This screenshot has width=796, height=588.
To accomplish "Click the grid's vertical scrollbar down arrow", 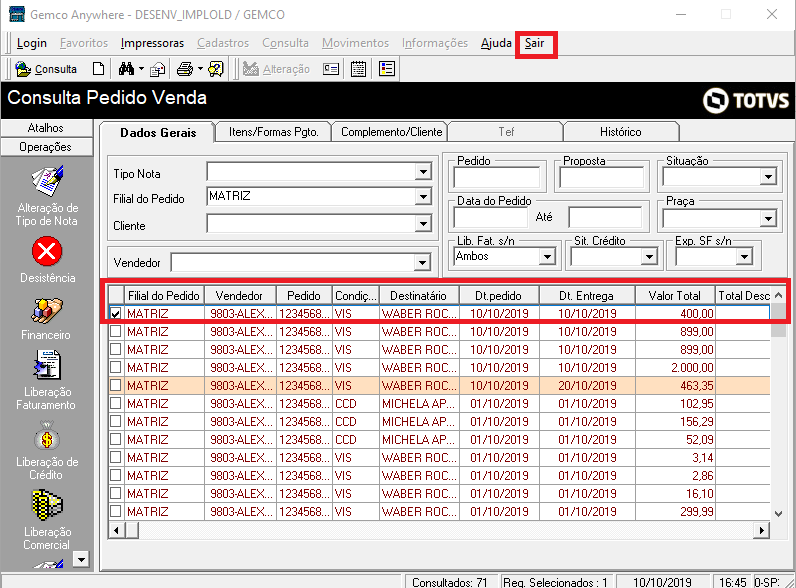I will coord(778,513).
